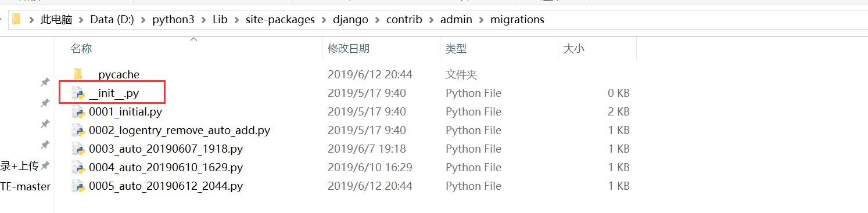Image resolution: width=868 pixels, height=213 pixels.
Task: Open the TE-master quick access item
Action: click(25, 186)
